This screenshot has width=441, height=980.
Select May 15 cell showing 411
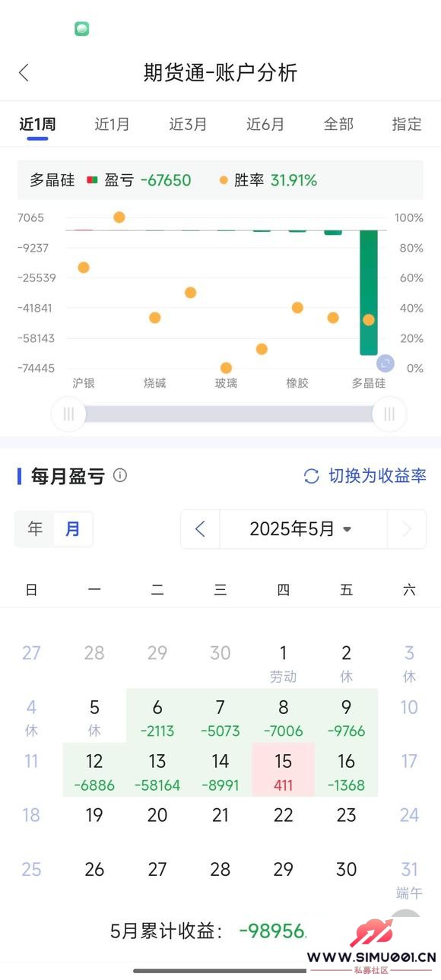point(283,770)
